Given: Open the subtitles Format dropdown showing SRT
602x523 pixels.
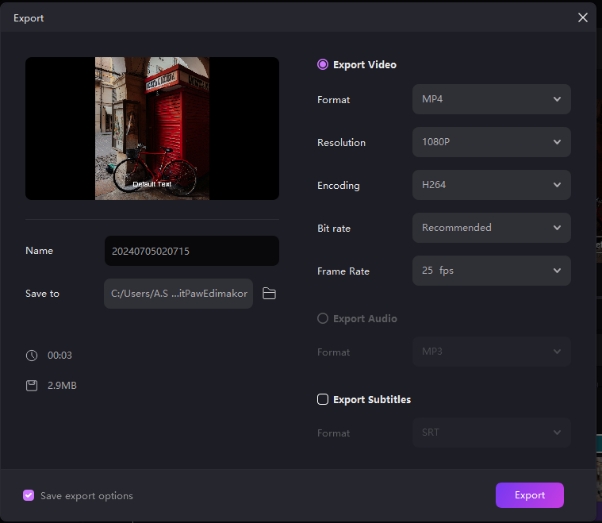Looking at the screenshot, I should (491, 433).
